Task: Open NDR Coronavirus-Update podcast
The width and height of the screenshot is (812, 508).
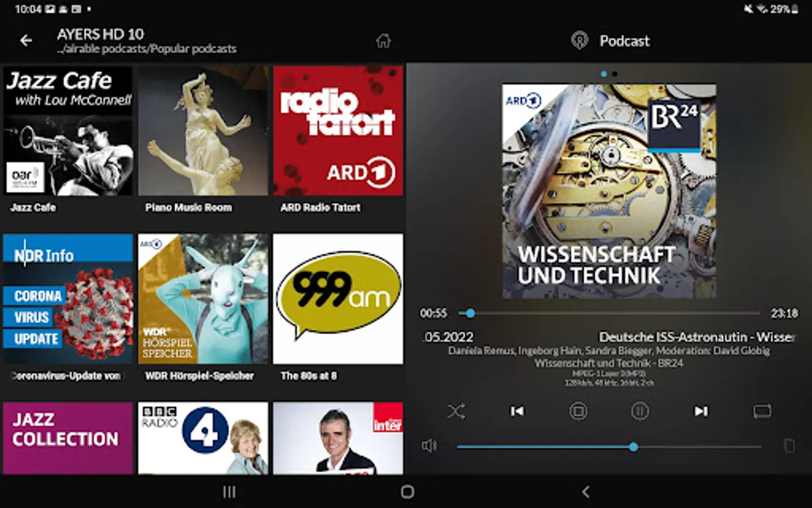Action: tap(68, 299)
